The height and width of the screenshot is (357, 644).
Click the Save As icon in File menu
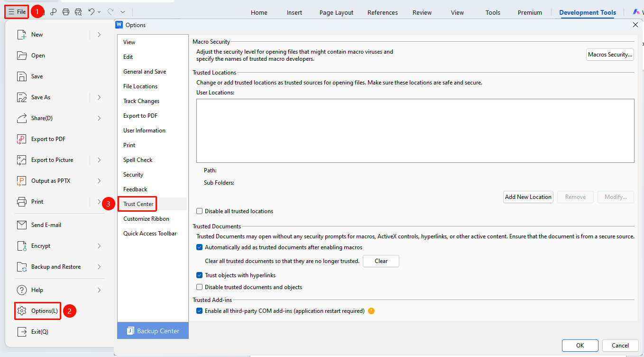point(22,97)
